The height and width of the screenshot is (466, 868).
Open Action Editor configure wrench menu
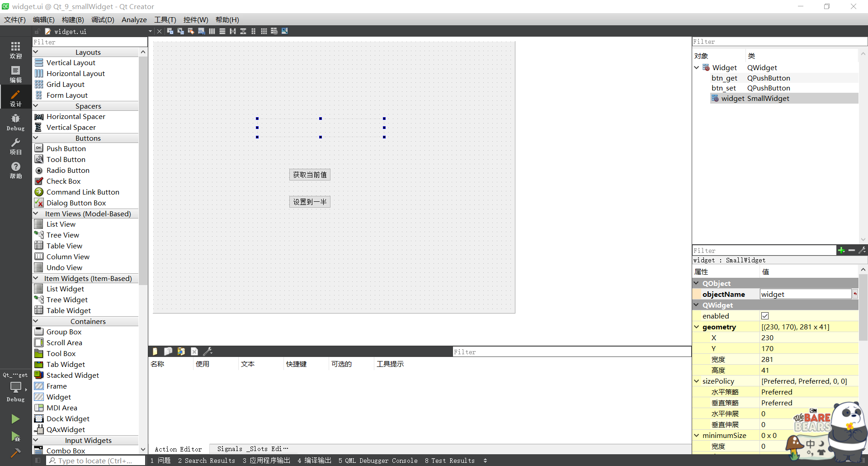pyautogui.click(x=208, y=352)
